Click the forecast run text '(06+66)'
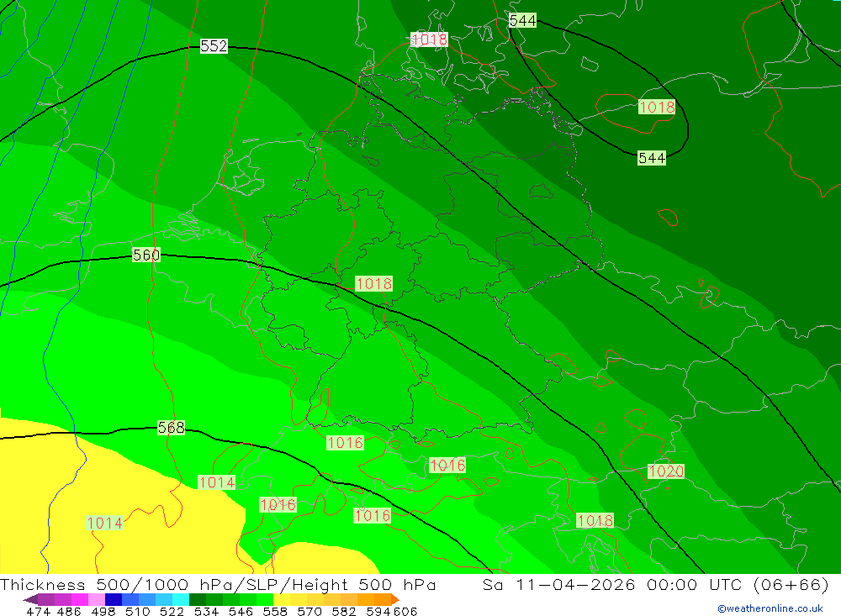This screenshot has width=841, height=616. click(x=791, y=584)
